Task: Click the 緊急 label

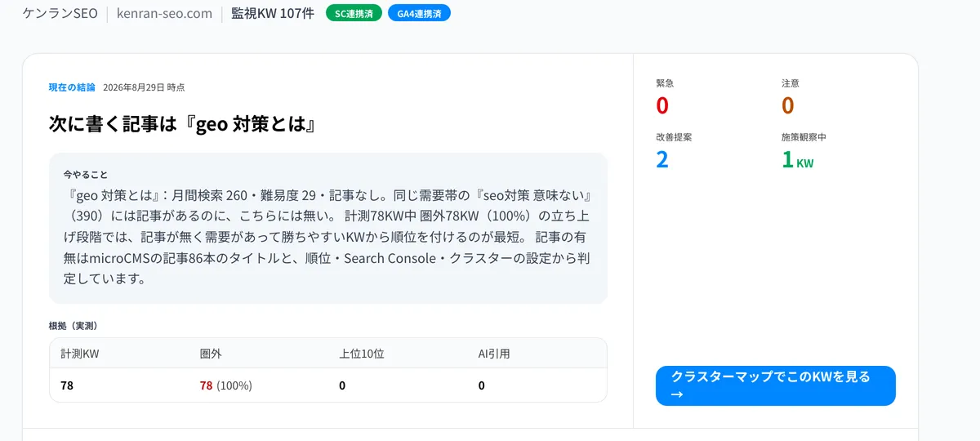Action: (x=665, y=83)
